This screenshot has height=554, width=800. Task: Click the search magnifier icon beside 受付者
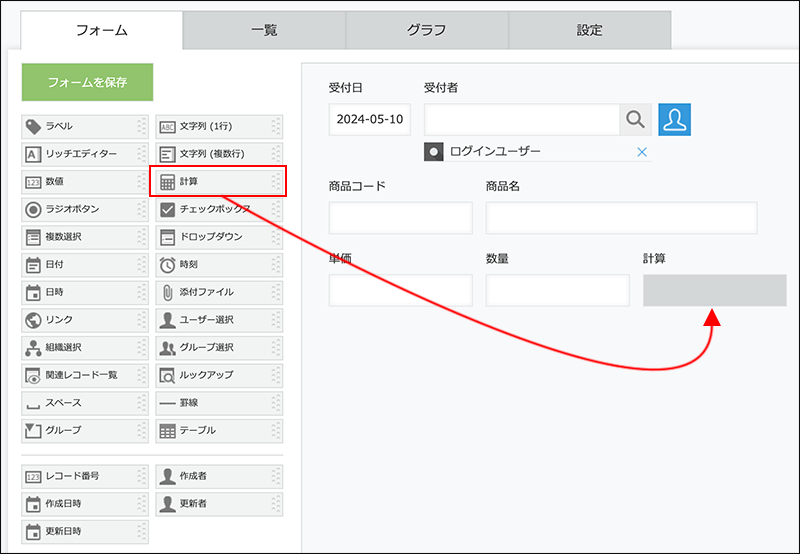[635, 119]
